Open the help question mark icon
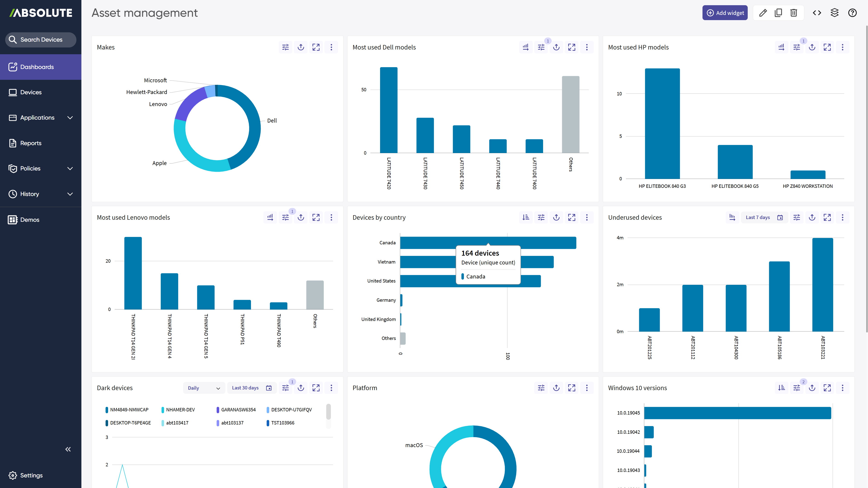 click(x=852, y=13)
